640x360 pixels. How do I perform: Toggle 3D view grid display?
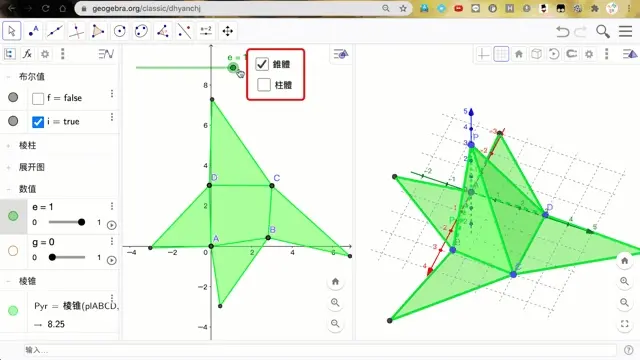coord(501,54)
